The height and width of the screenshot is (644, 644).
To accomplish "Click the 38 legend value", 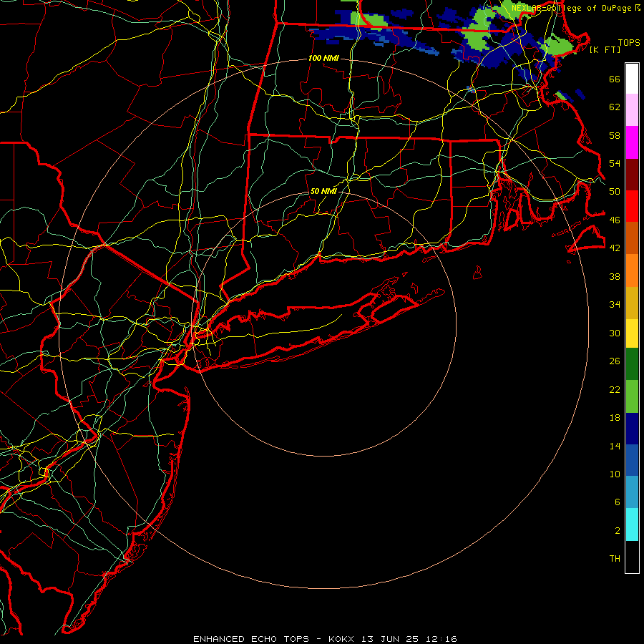I will point(615,276).
